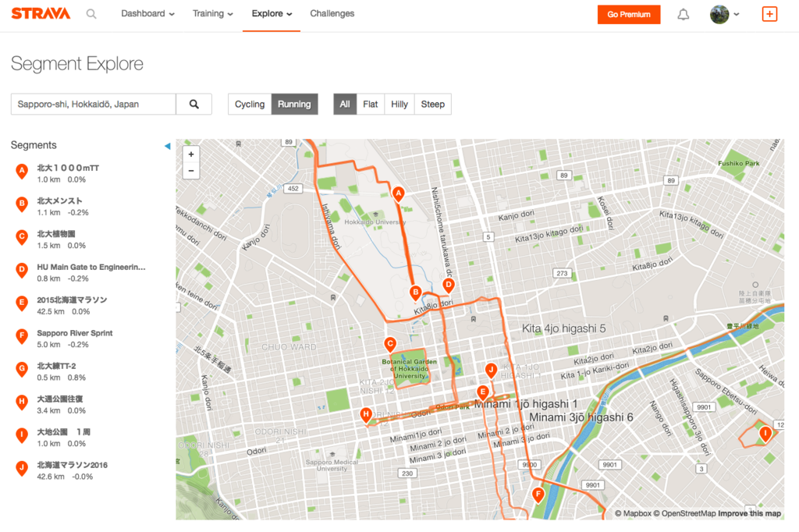Click map marker J on the map
Screen dimensions: 799x532
(x=492, y=370)
